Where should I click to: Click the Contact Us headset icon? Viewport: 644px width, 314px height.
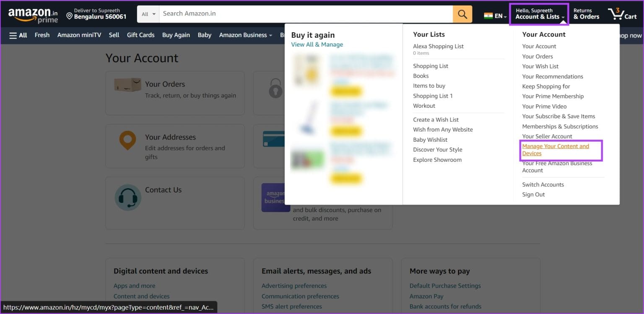click(x=128, y=197)
